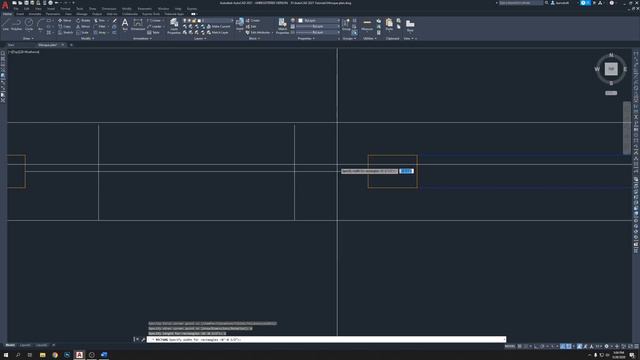Expand the Block panel

click(x=254, y=38)
